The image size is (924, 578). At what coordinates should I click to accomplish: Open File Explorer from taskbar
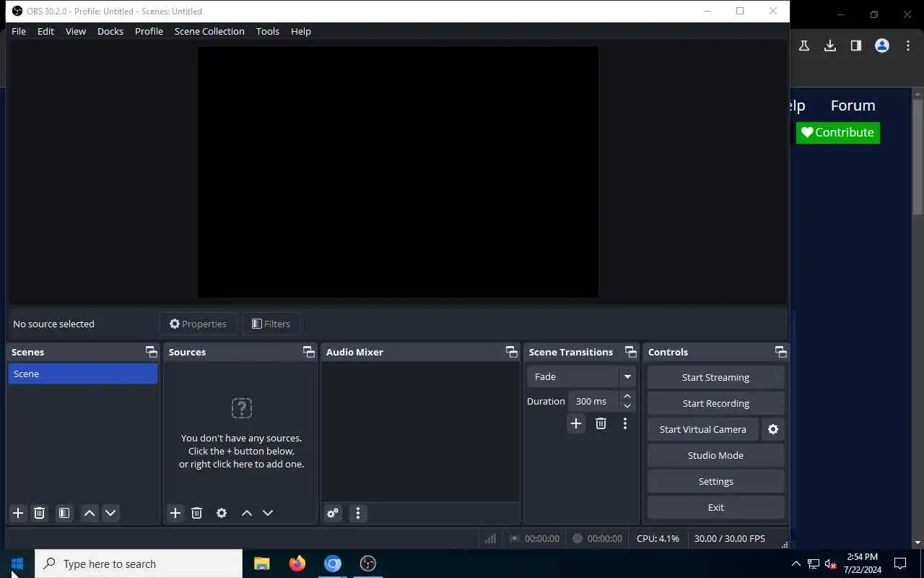click(x=261, y=564)
